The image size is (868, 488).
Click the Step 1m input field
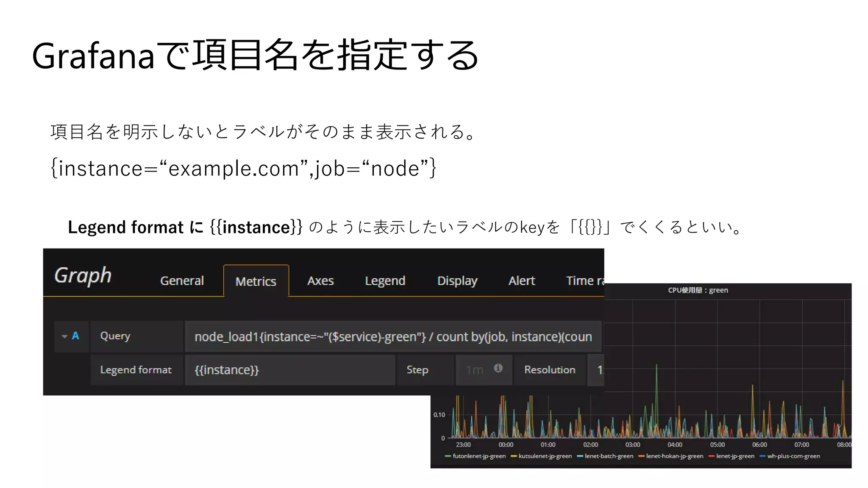[x=484, y=370]
